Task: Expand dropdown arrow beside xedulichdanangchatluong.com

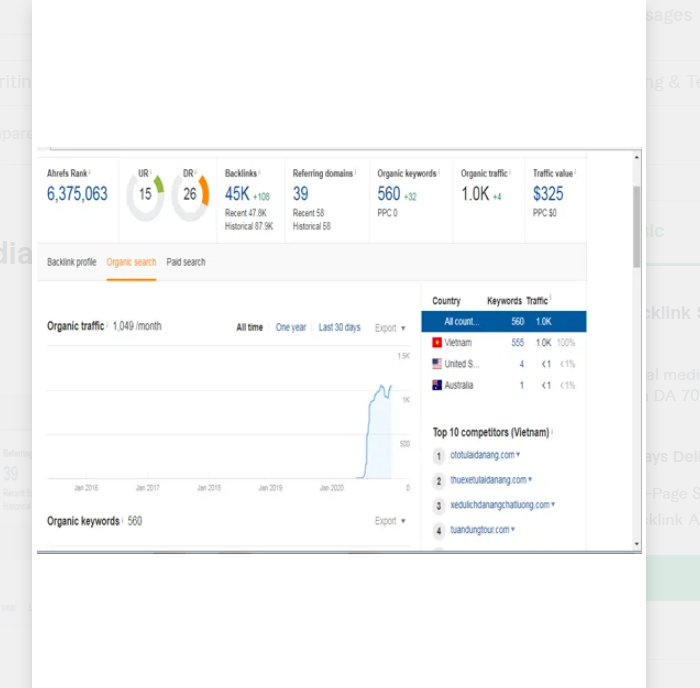Action: pos(553,505)
